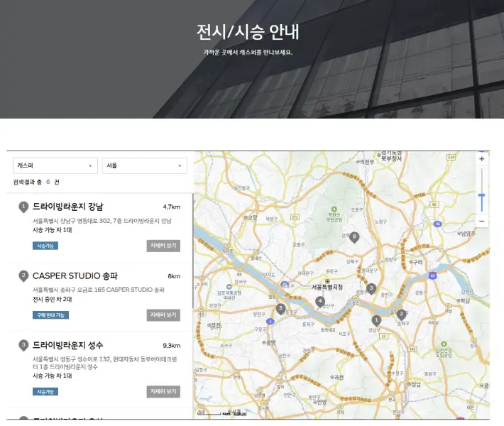
Task: Click list pin icon 2 for CASPER STUDIO 송파
Action: [23, 276]
